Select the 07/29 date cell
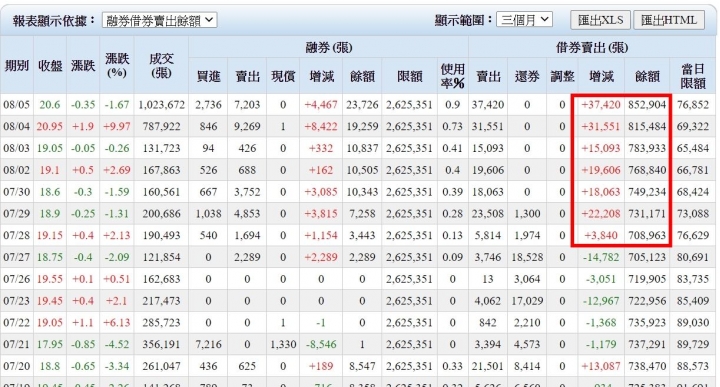720x387 pixels. 17,213
